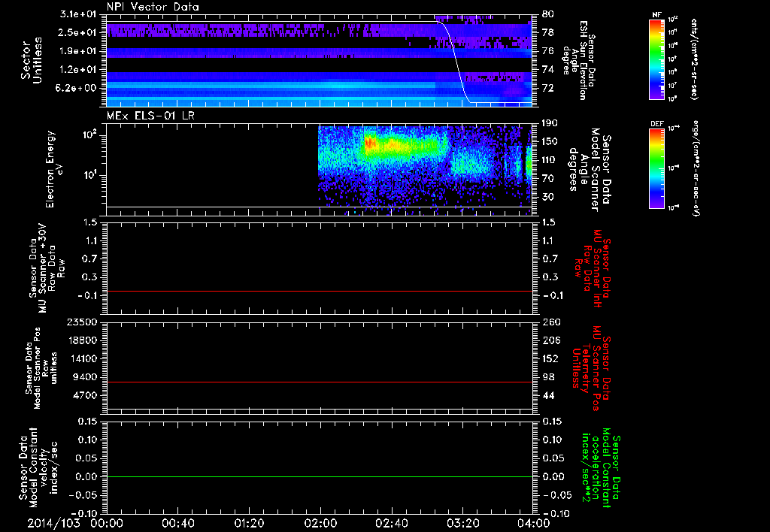770x532 pixels.
Task: Click the '98' telemetry tick label
Action: coord(547,377)
